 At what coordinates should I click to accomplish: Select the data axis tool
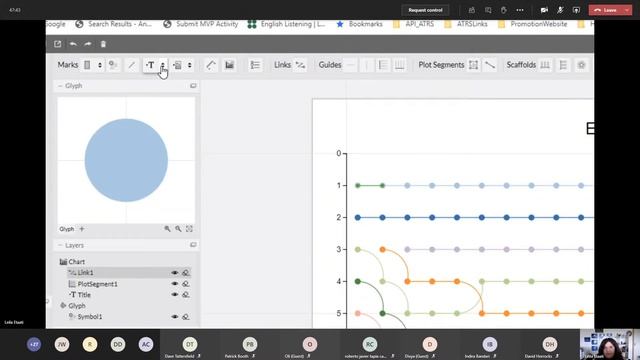tap(211, 65)
